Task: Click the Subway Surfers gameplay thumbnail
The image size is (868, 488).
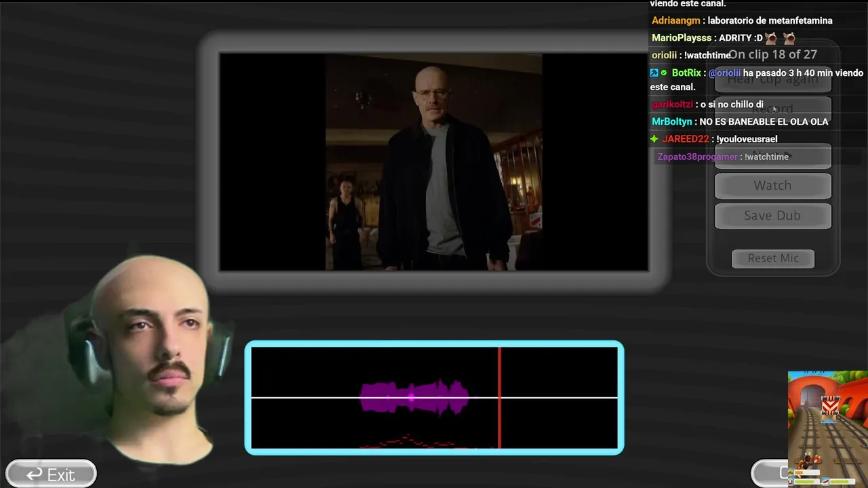Action: [828, 428]
